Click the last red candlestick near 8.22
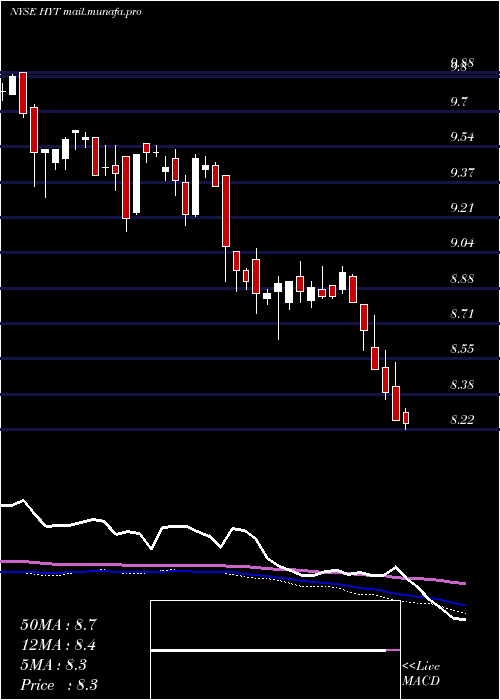500x700 pixels. [x=406, y=419]
